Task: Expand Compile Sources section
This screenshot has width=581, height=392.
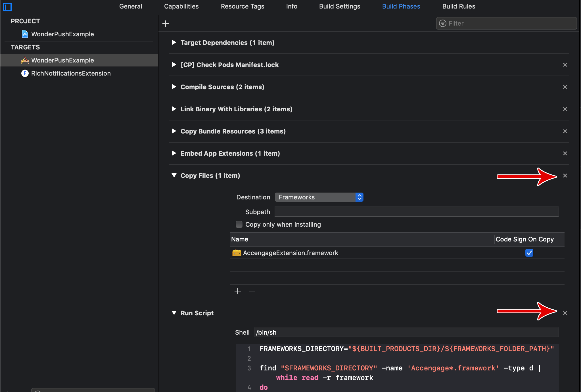Action: pyautogui.click(x=174, y=87)
